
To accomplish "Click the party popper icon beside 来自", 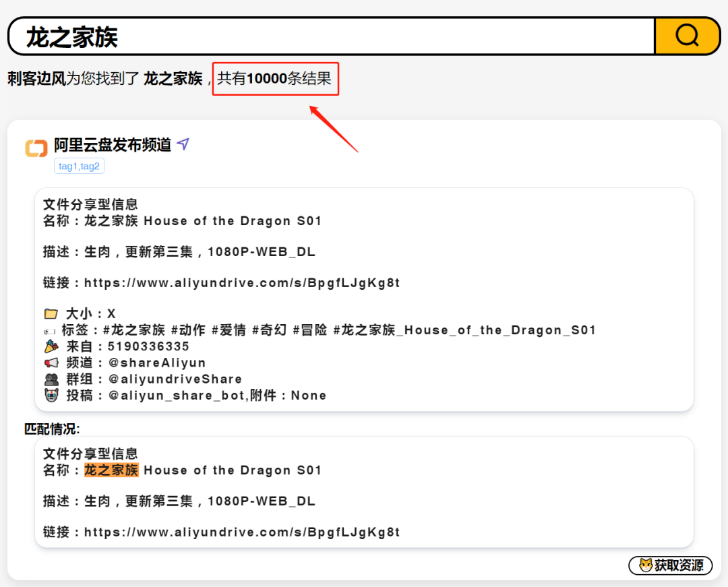I will (51, 346).
